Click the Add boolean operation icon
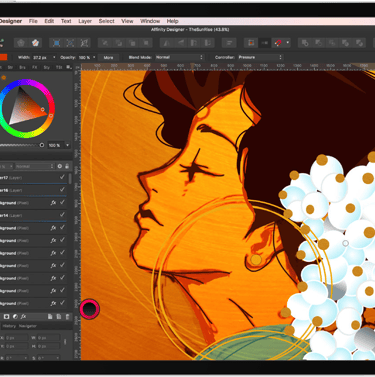The height and width of the screenshot is (377, 375). point(305,43)
